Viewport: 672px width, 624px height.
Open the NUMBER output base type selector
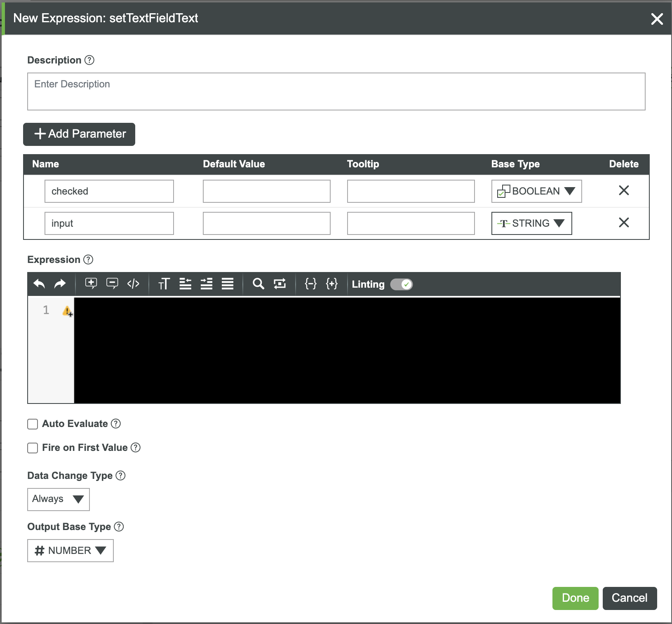coord(70,550)
